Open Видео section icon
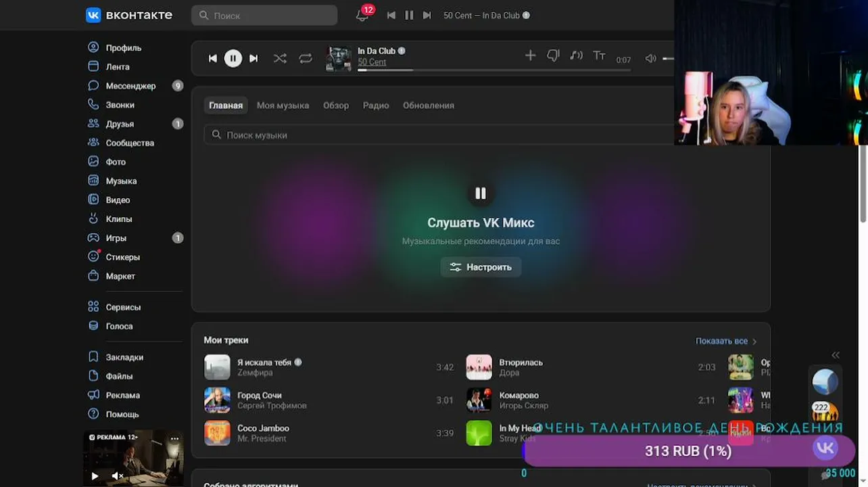The width and height of the screenshot is (868, 487). 94,200
